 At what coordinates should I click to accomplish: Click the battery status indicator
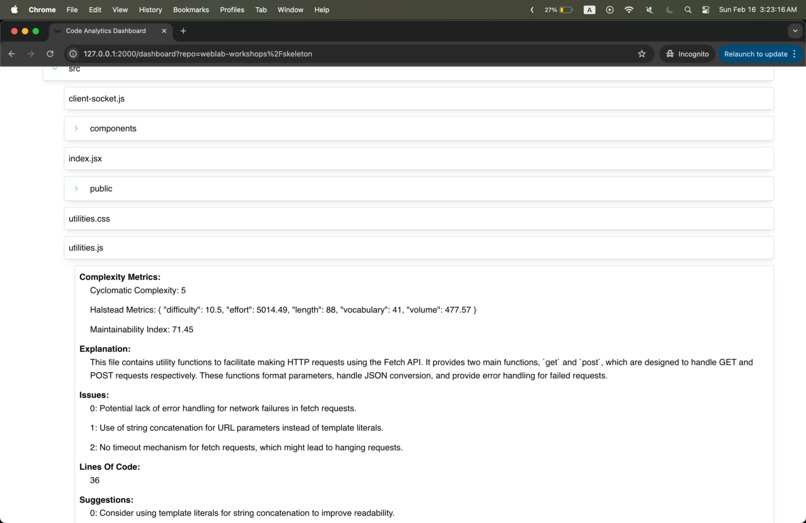point(559,10)
